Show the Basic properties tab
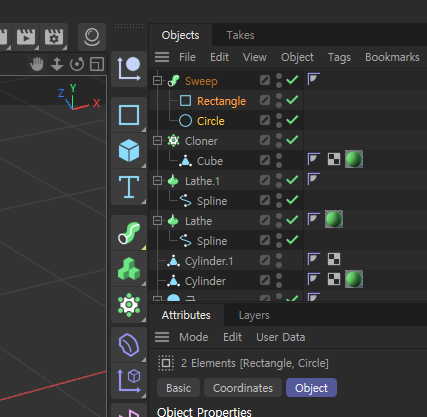This screenshot has height=417, width=427. (178, 388)
